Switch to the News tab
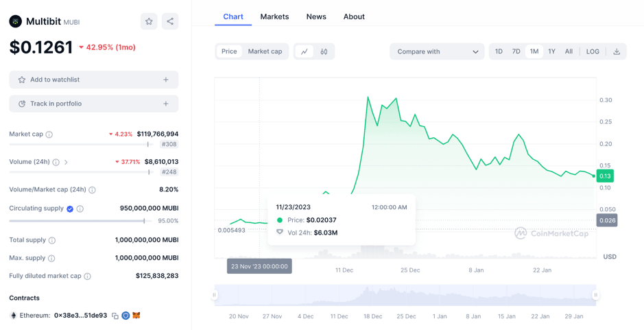The image size is (644, 330). click(316, 16)
